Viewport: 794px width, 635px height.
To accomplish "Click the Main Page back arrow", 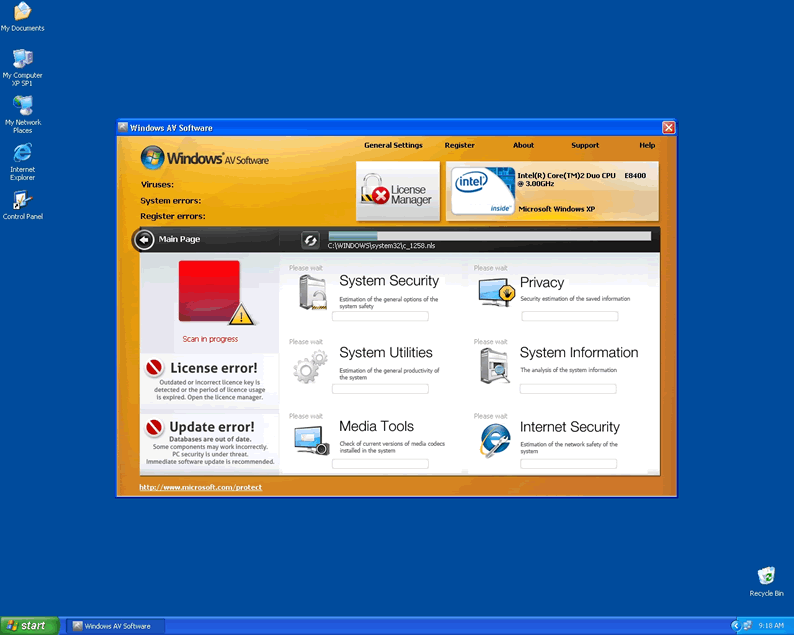I will 145,239.
